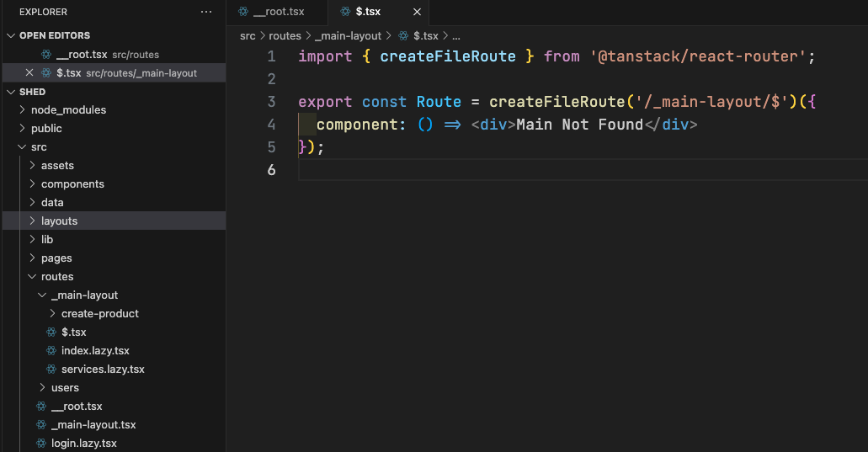Click React icon in breadcrumb before $.tsx
This screenshot has height=452, width=868.
[x=403, y=36]
